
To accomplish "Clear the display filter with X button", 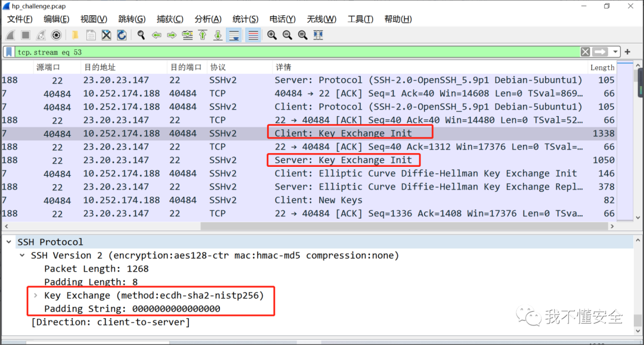I will point(586,52).
